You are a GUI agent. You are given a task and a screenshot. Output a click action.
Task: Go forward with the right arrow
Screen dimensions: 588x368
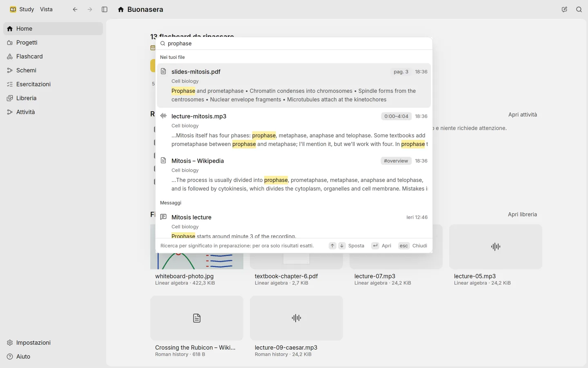(90, 9)
